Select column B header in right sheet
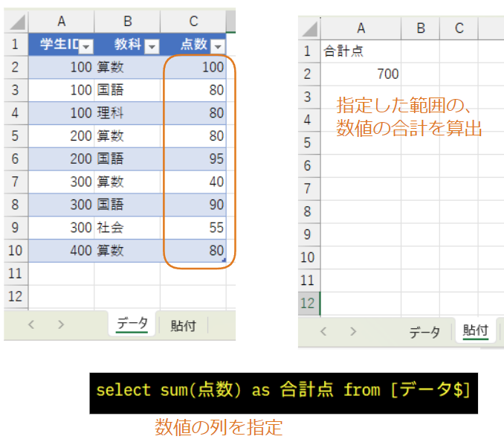This screenshot has width=504, height=445. 421,28
